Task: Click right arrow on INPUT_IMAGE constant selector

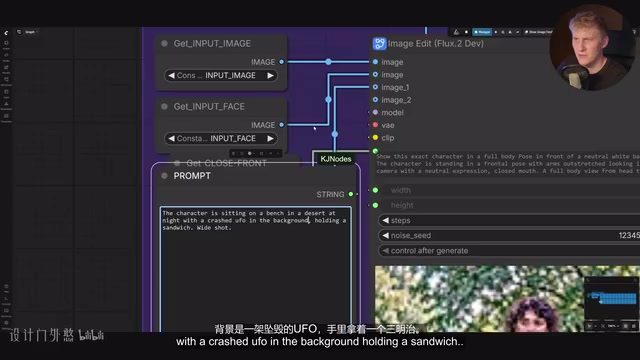Action: pyautogui.click(x=270, y=76)
